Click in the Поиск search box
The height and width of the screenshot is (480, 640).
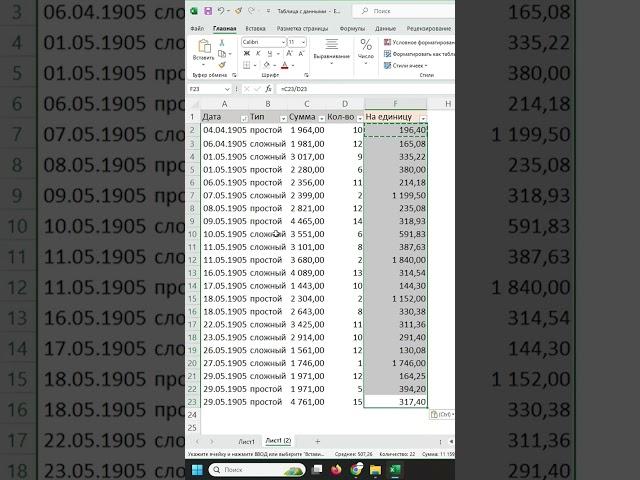tap(404, 11)
